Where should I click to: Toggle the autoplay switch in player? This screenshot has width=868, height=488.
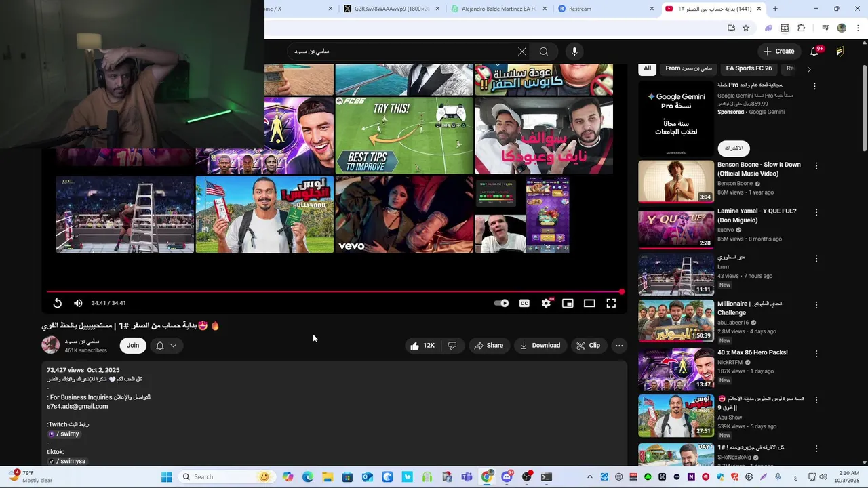click(501, 303)
